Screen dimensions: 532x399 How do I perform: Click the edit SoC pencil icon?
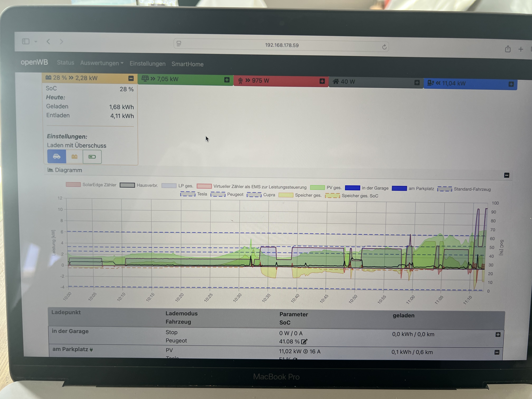(x=304, y=341)
